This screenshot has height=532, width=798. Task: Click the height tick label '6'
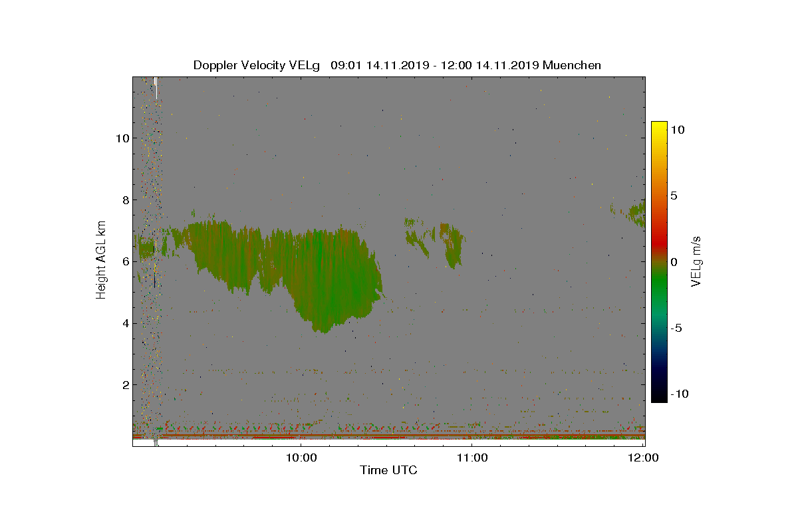click(124, 261)
